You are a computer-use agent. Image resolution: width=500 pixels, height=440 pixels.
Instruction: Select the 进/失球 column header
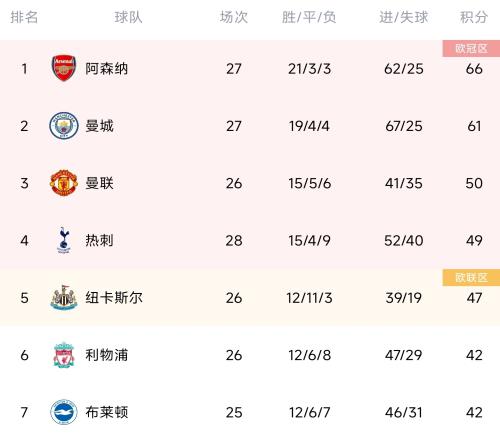403,17
